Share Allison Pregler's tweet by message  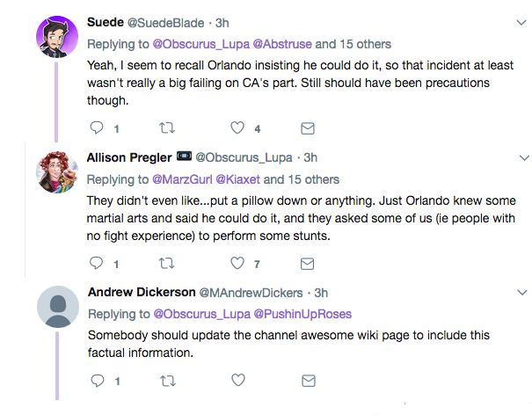pyautogui.click(x=307, y=263)
